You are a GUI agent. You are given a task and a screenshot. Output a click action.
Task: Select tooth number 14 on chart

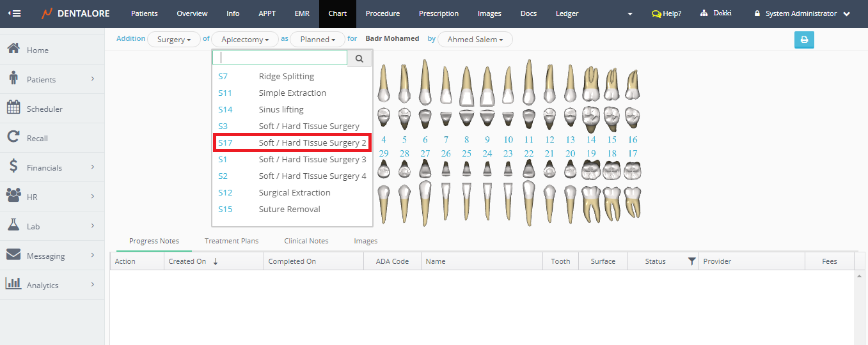pyautogui.click(x=591, y=140)
